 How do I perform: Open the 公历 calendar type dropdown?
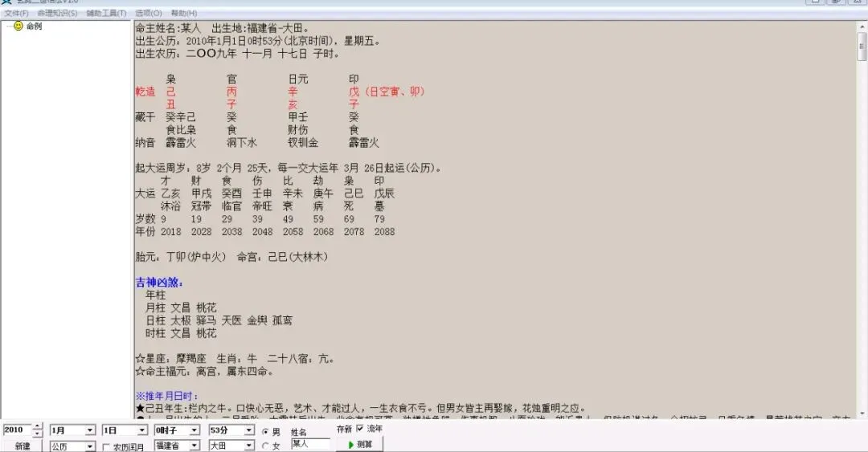(90, 446)
